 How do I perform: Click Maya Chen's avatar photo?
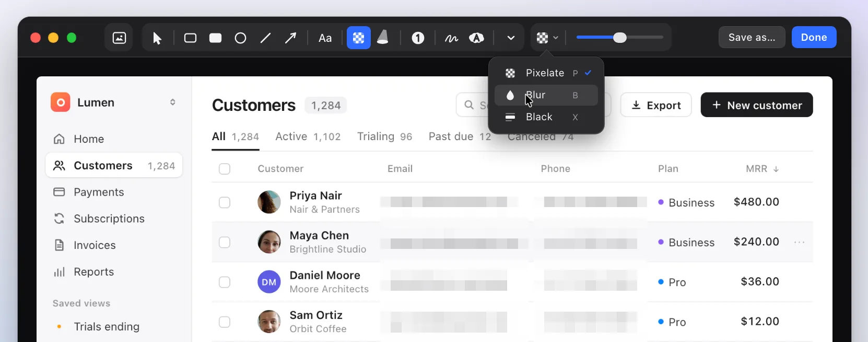point(269,242)
